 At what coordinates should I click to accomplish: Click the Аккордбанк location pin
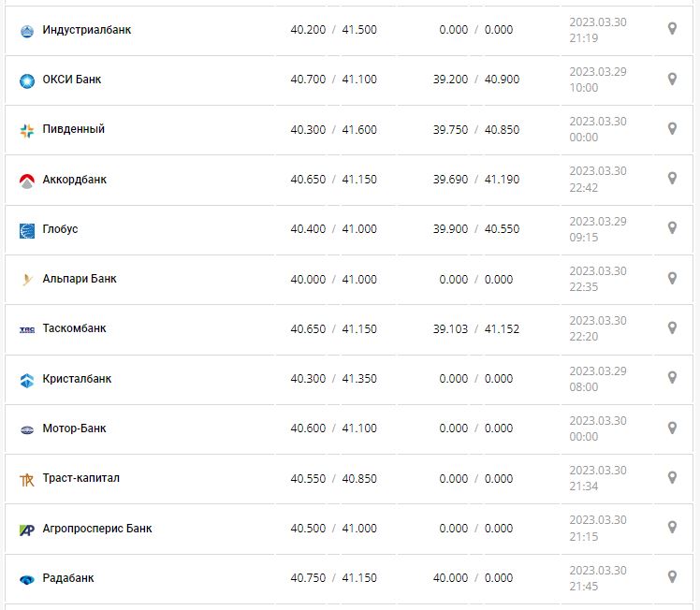(672, 178)
